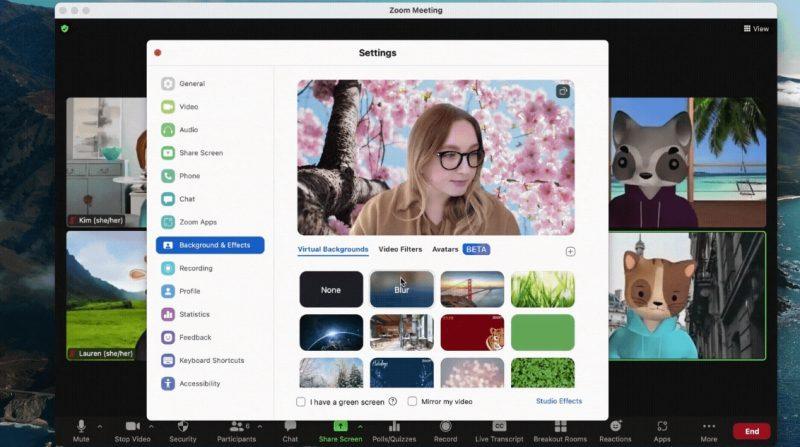Select grass background thumbnail
This screenshot has height=447, width=800.
coord(542,289)
